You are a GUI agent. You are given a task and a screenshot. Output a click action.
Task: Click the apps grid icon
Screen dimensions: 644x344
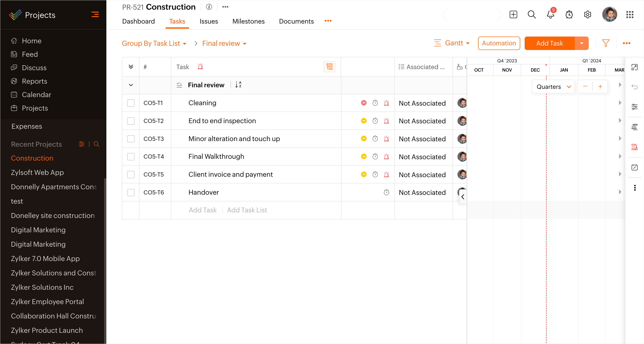[630, 15]
